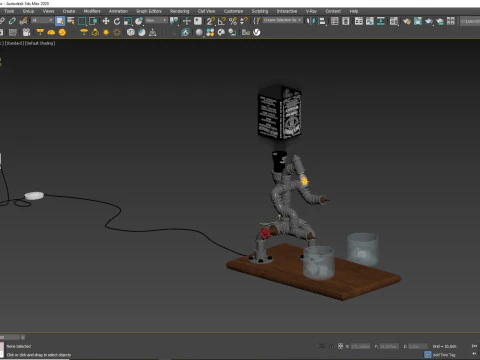Toggle Window/Crossing selection mode

(x=93, y=21)
